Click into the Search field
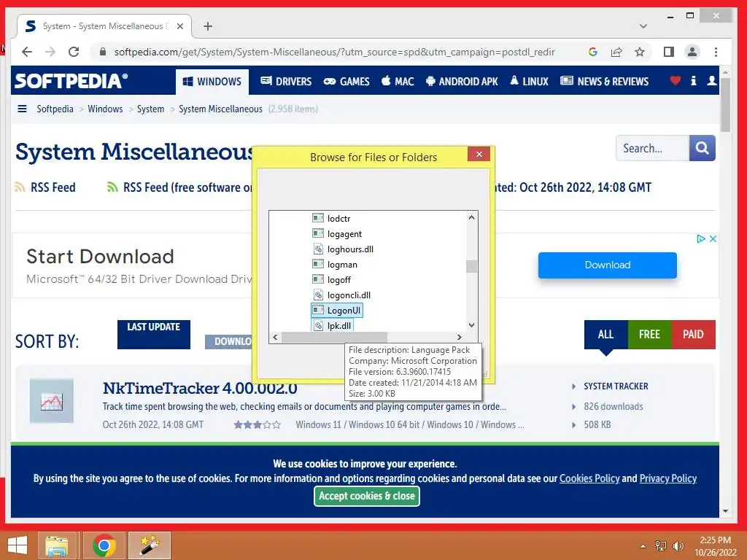The width and height of the screenshot is (747, 560). pyautogui.click(x=652, y=148)
